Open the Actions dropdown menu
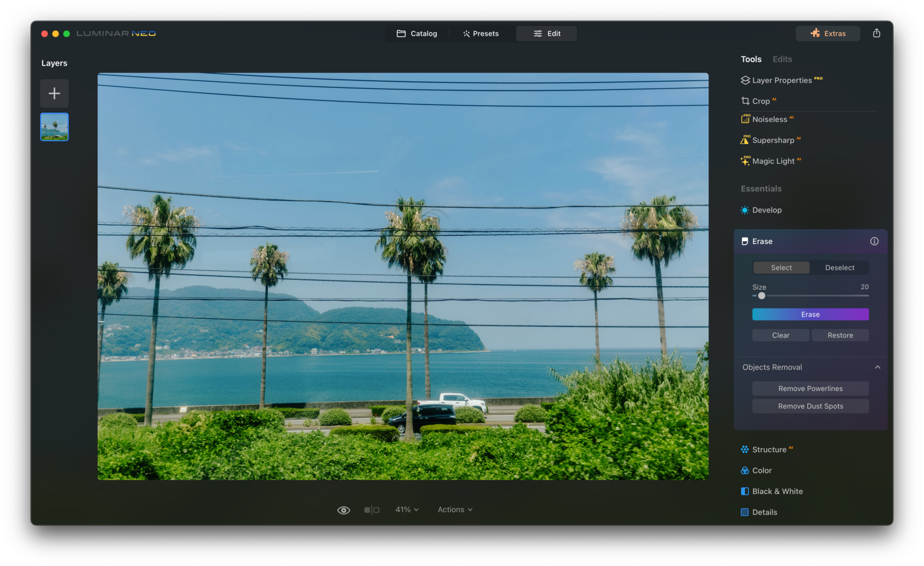The height and width of the screenshot is (566, 924). (455, 510)
